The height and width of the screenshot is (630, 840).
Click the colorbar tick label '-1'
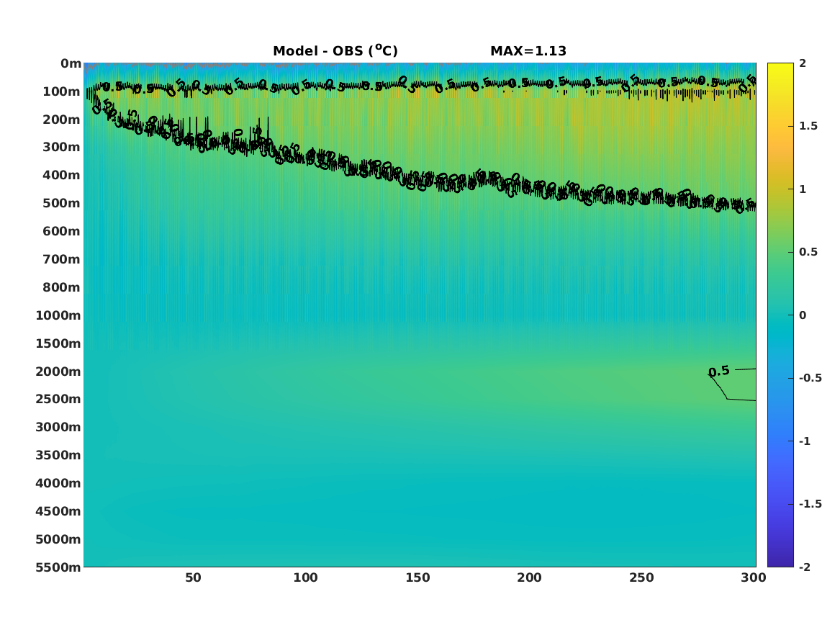tap(805, 441)
